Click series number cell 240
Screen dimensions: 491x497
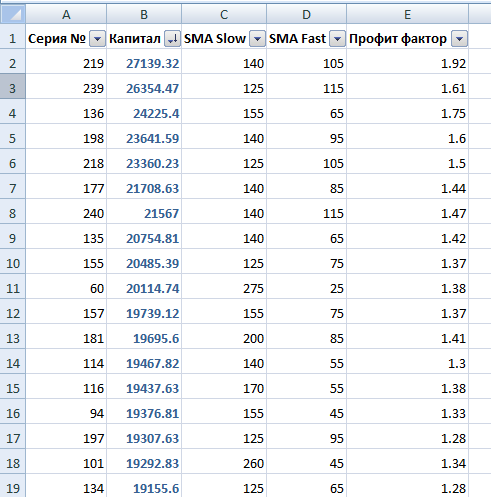pyautogui.click(x=66, y=213)
